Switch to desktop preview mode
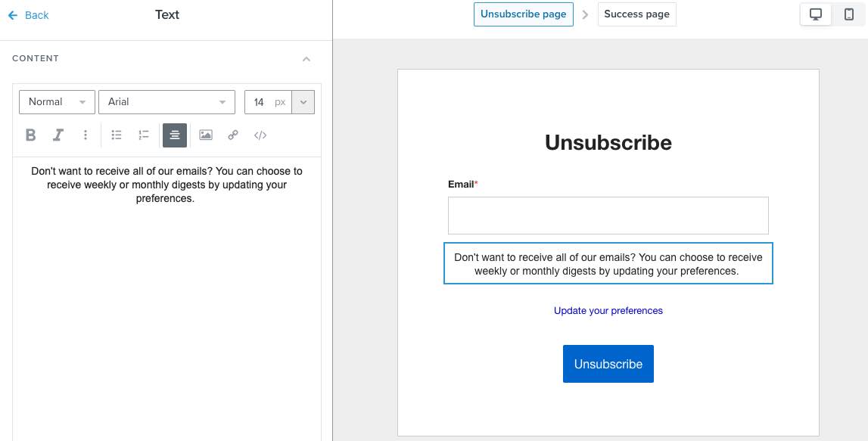Screen dimensions: 868x441 point(815,14)
